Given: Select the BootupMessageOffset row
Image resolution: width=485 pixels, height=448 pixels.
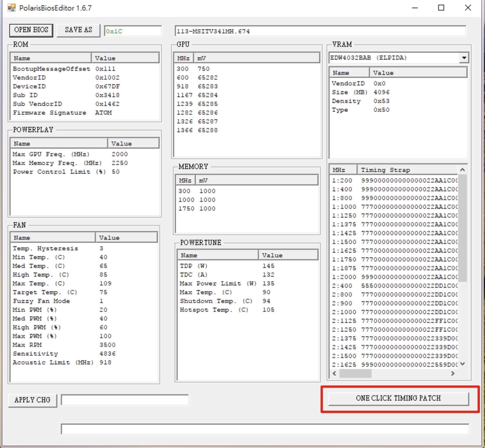Looking at the screenshot, I should [85, 69].
